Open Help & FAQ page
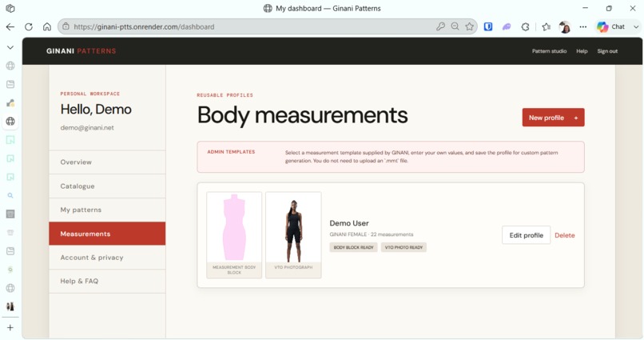 [107, 282]
